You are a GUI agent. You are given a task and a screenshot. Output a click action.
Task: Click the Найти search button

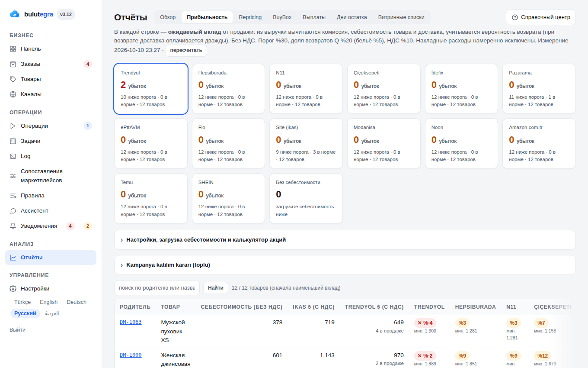pos(216,288)
